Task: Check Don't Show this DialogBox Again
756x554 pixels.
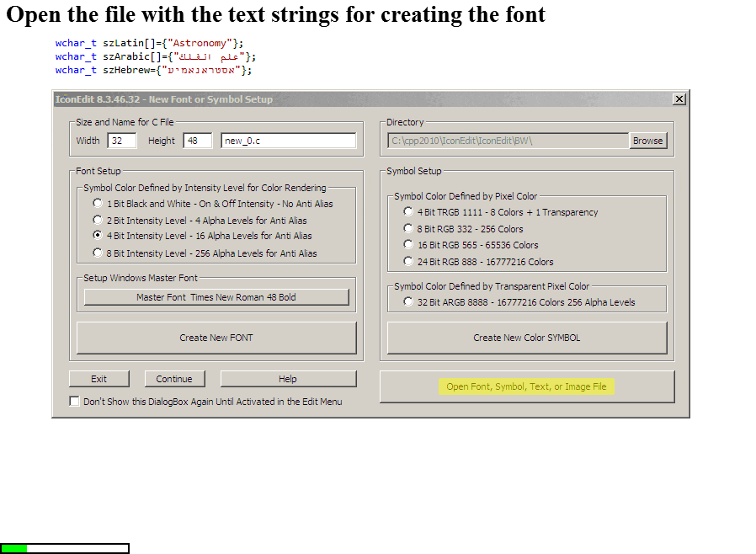Action: tap(73, 402)
